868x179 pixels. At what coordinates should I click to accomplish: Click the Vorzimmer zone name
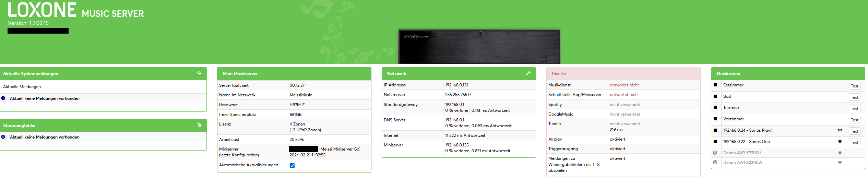click(x=734, y=119)
